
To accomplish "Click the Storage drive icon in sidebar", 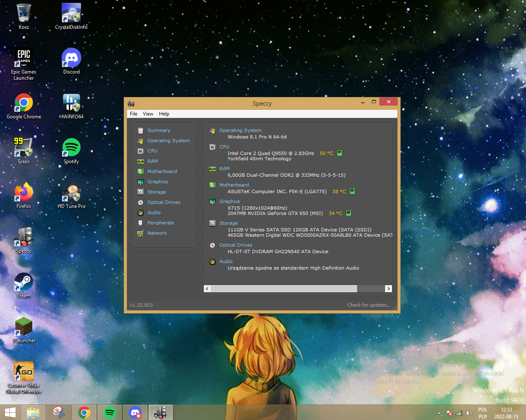I will pyautogui.click(x=141, y=192).
